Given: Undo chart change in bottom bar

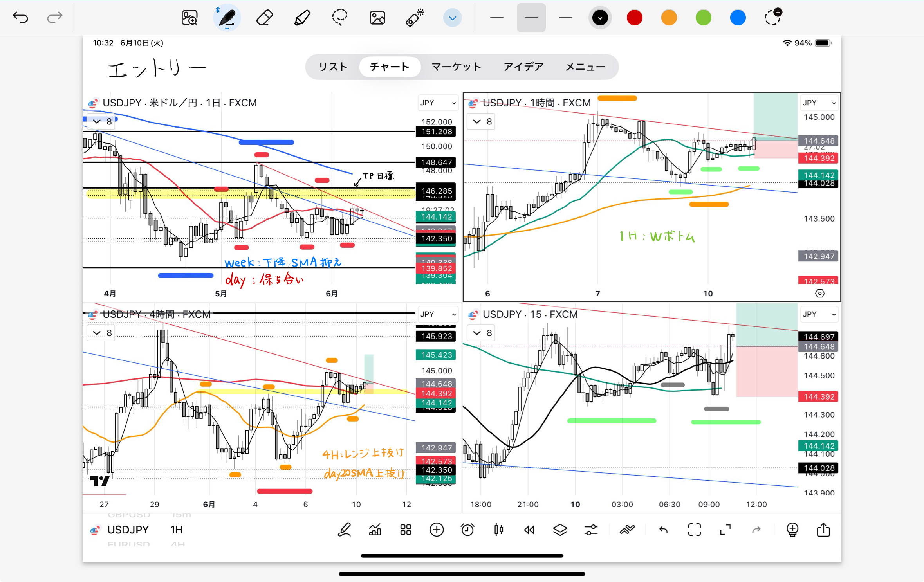Looking at the screenshot, I should [663, 530].
